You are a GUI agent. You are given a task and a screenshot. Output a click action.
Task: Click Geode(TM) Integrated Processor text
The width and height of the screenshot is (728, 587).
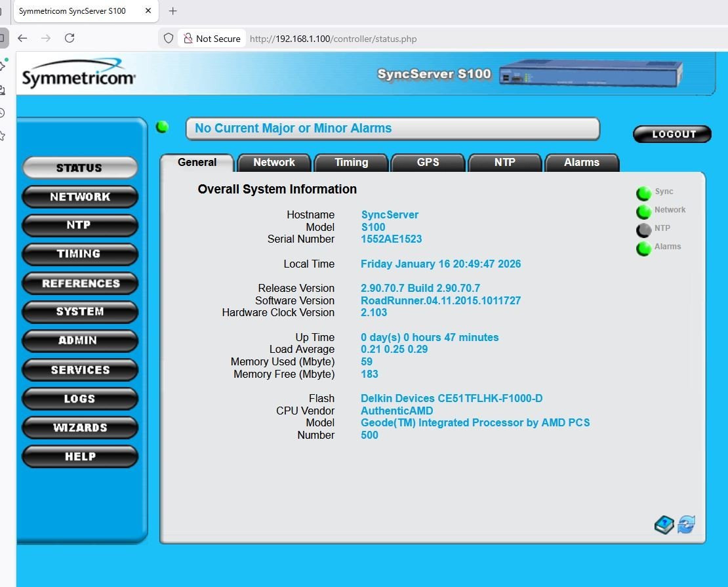pos(475,422)
